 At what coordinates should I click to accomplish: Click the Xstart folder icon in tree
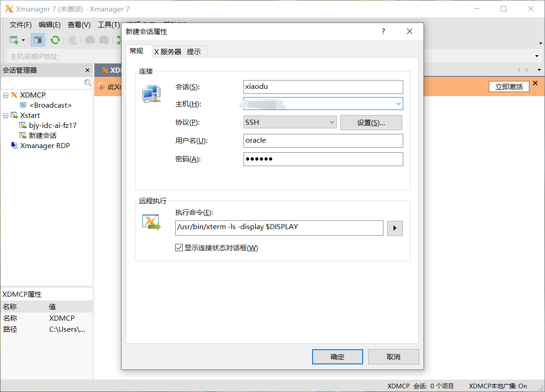pyautogui.click(x=14, y=115)
